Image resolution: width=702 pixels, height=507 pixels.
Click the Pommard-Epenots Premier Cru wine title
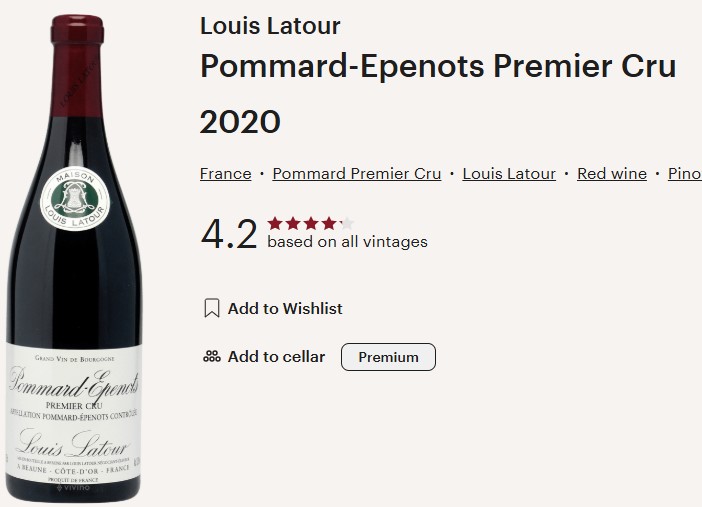click(x=438, y=66)
